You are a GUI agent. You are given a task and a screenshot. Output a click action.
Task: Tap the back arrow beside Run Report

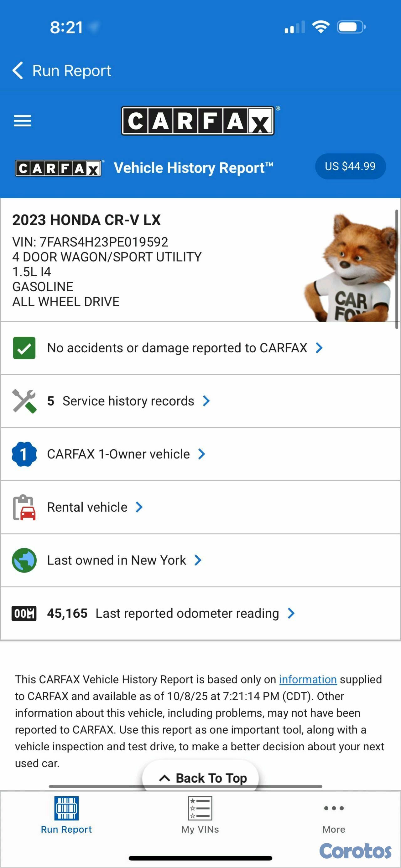[18, 70]
